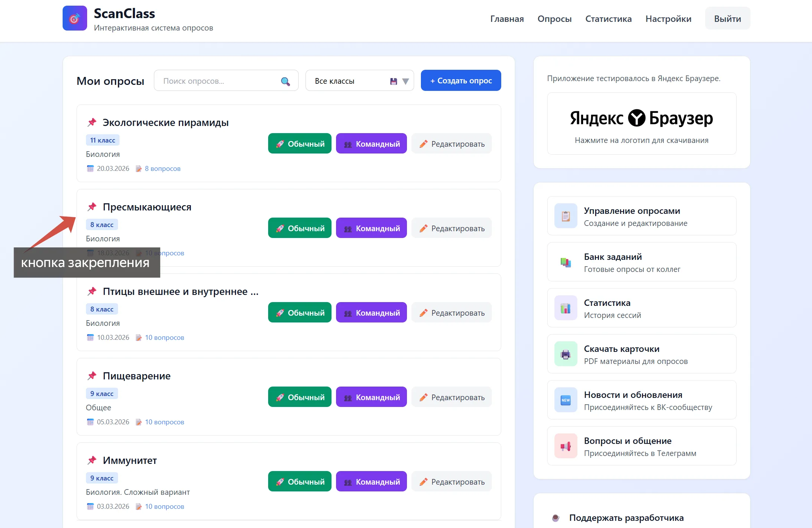Open 8 вопросов link for Экологические пирамиды
Image resolution: width=812 pixels, height=528 pixels.
pos(163,169)
